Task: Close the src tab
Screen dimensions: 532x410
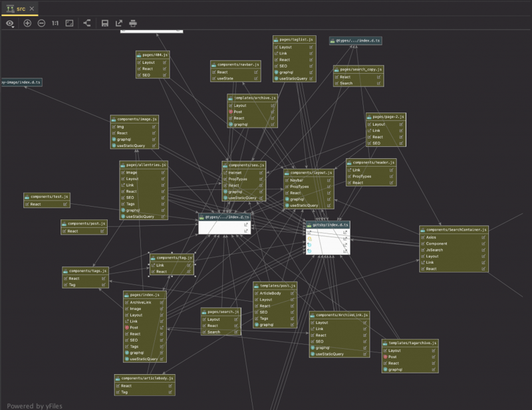Action: point(33,7)
